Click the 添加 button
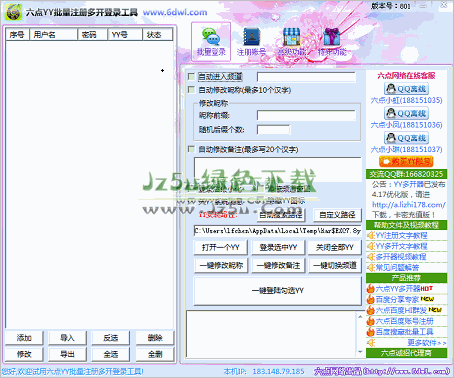Screen dimensions: 454x378 24,338
